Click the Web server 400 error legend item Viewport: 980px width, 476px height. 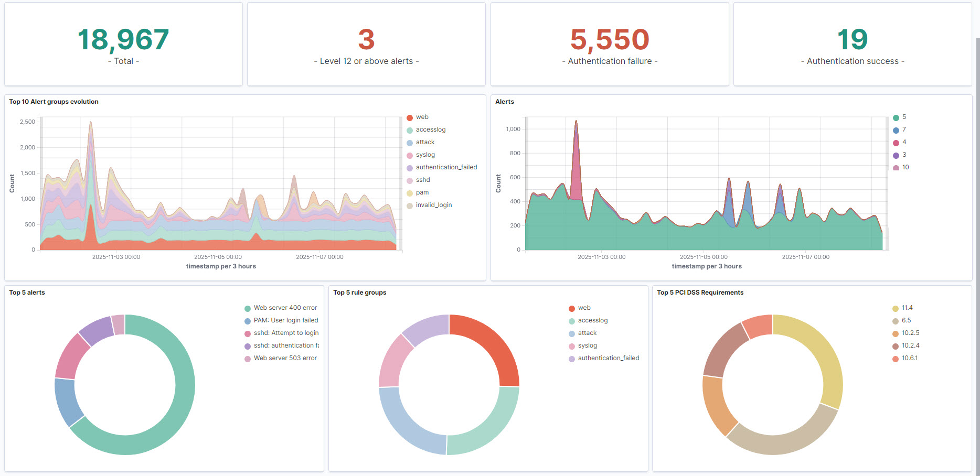click(285, 308)
